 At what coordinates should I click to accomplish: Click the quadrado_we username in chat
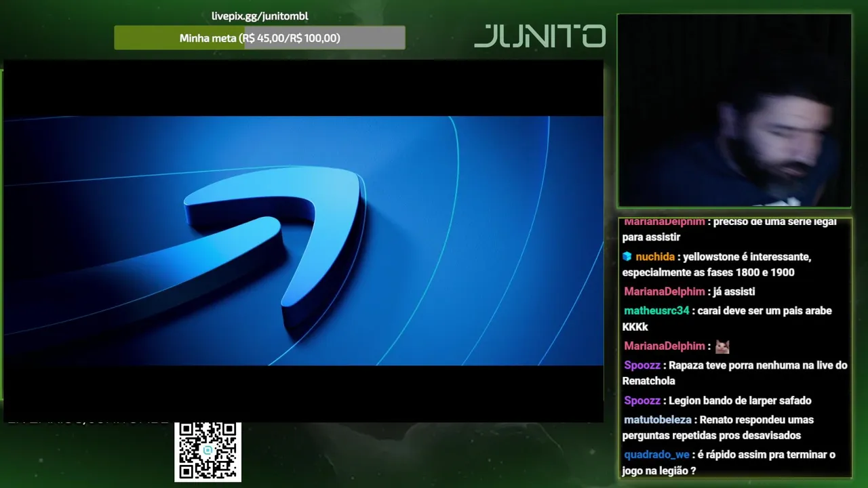tap(656, 455)
